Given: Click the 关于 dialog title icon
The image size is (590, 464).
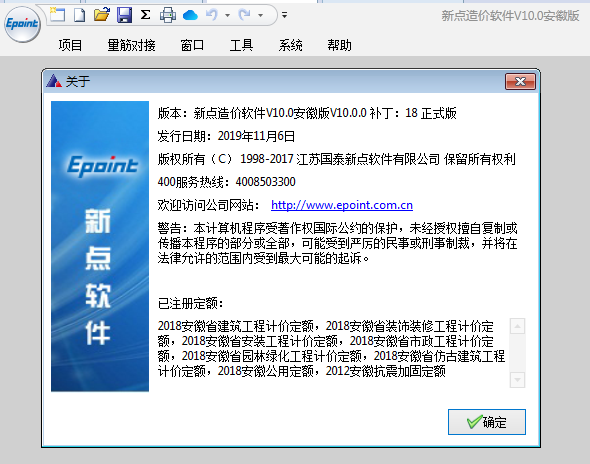Looking at the screenshot, I should 54,81.
